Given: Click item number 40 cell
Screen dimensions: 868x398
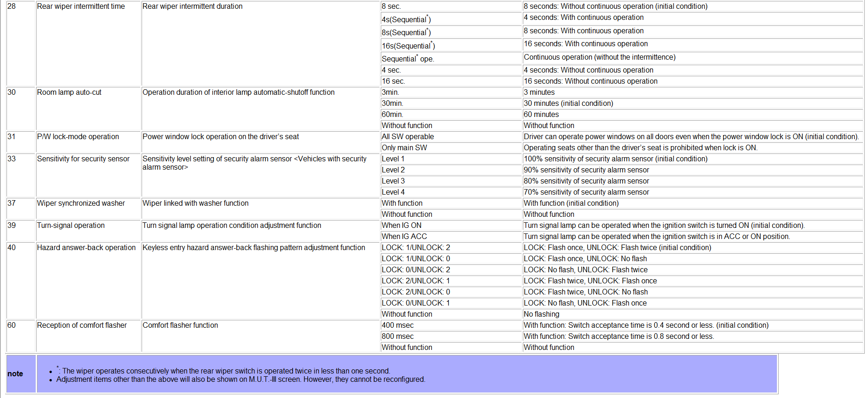Looking at the screenshot, I should tap(21, 281).
